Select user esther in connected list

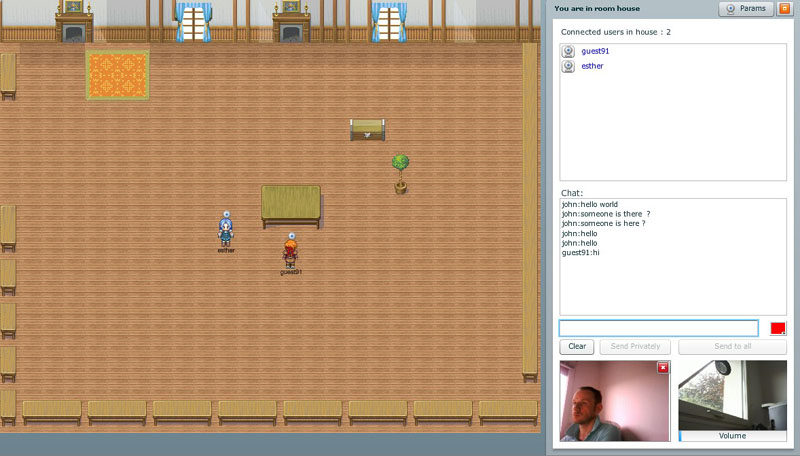coord(592,66)
